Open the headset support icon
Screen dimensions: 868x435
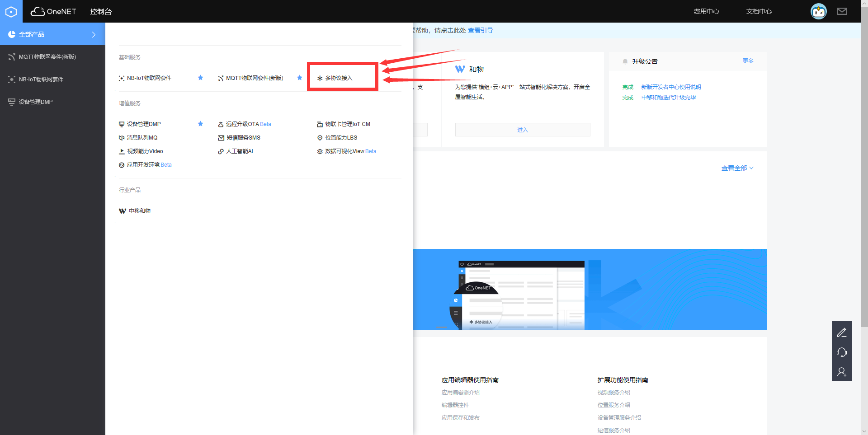842,352
